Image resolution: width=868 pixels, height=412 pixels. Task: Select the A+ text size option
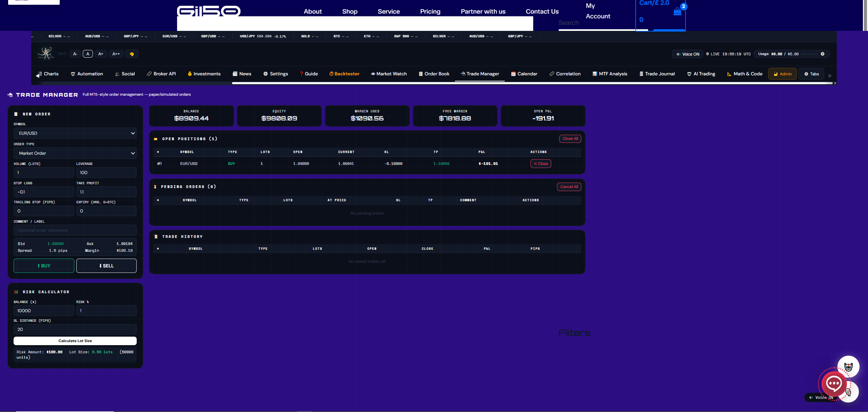tap(101, 54)
